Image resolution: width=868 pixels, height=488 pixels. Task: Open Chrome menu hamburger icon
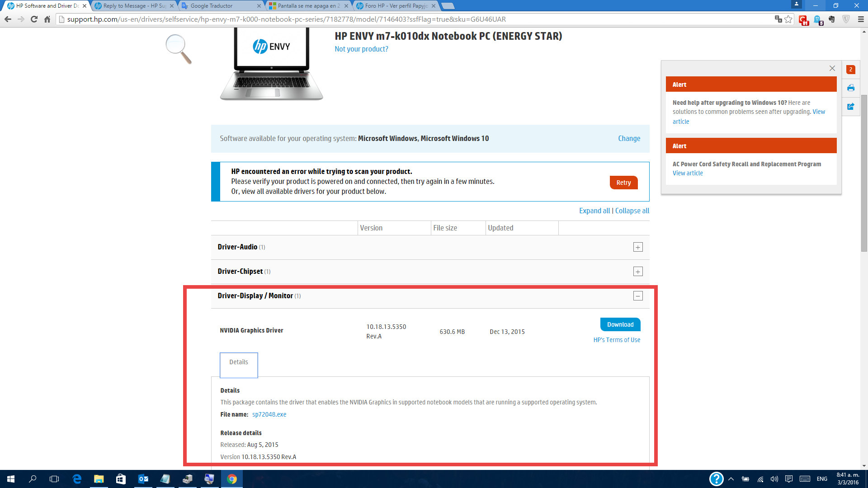(860, 19)
